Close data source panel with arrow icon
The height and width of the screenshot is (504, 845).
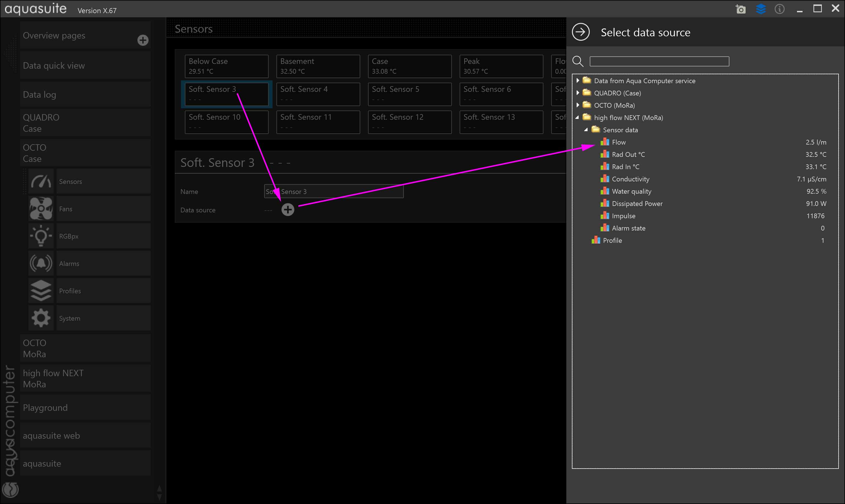click(581, 32)
